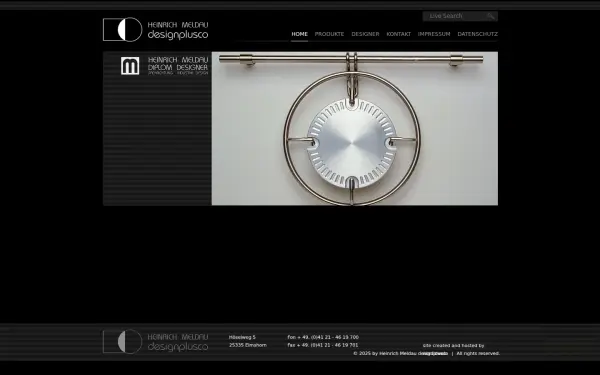Click the Heinrich Meldau Diplom Designer text
Screen dimensions: 600x375
[178, 66]
